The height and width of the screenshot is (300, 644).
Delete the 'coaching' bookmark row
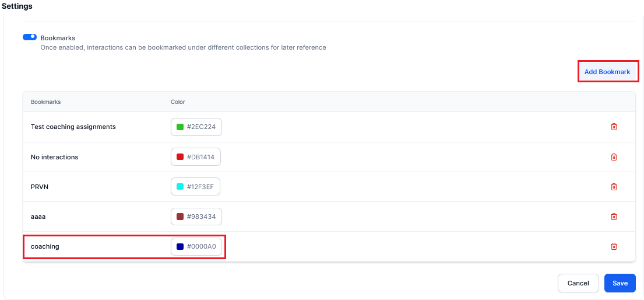click(614, 246)
